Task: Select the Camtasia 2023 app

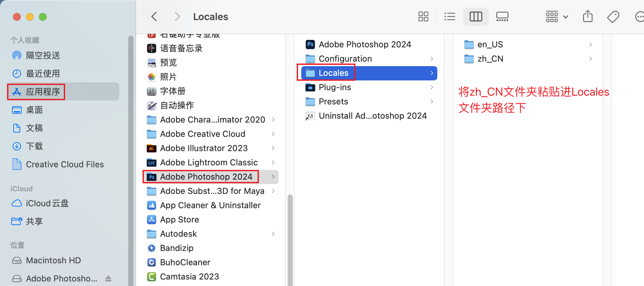Action: [211, 277]
